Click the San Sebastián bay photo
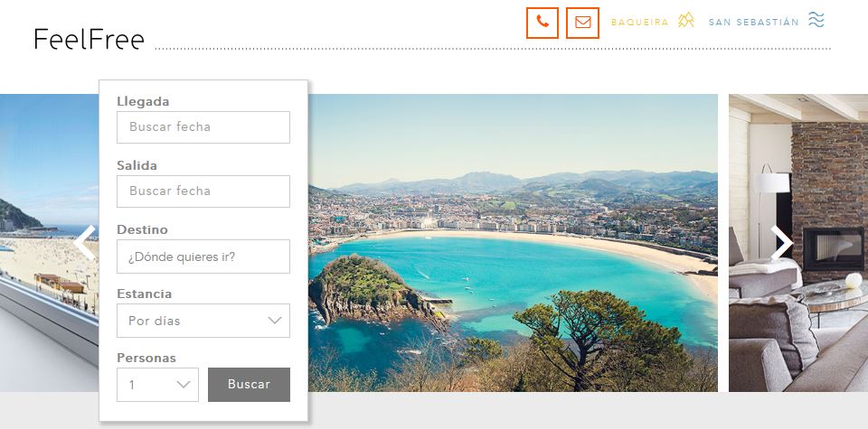868x429 pixels. point(513,243)
